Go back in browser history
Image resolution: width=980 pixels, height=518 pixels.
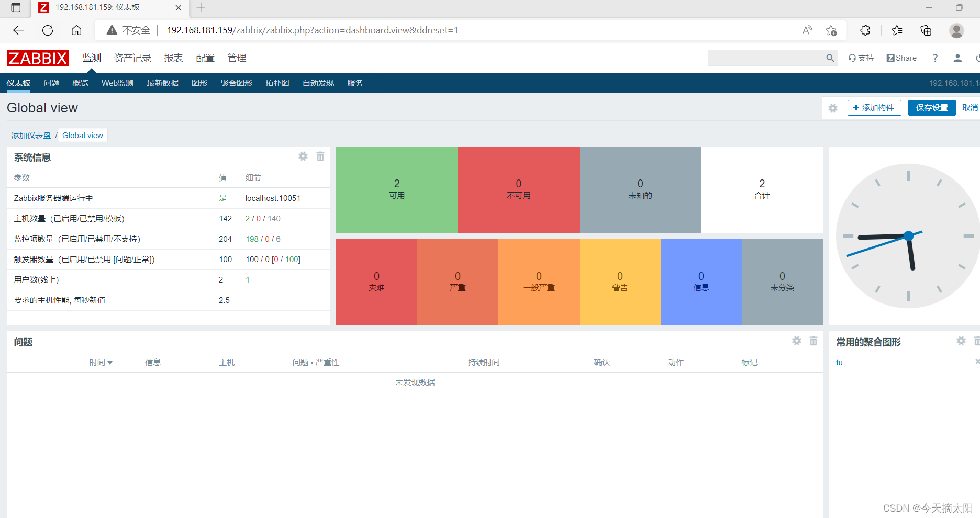click(x=18, y=30)
